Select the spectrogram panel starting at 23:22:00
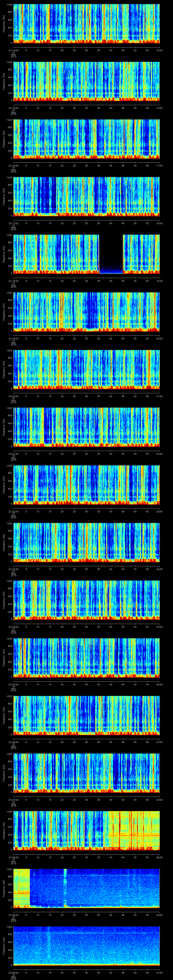This screenshot has width=173, height=980. pos(86,484)
